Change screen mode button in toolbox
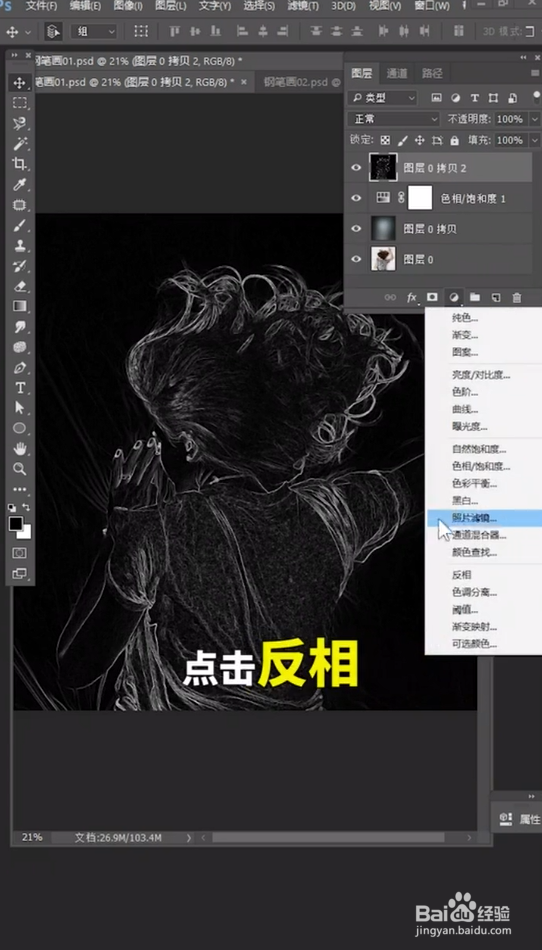 click(x=20, y=573)
